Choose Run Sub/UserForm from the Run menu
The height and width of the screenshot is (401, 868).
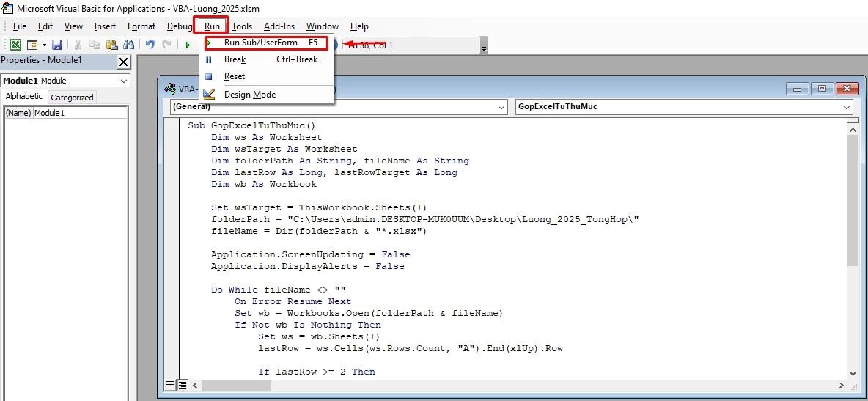click(x=266, y=43)
